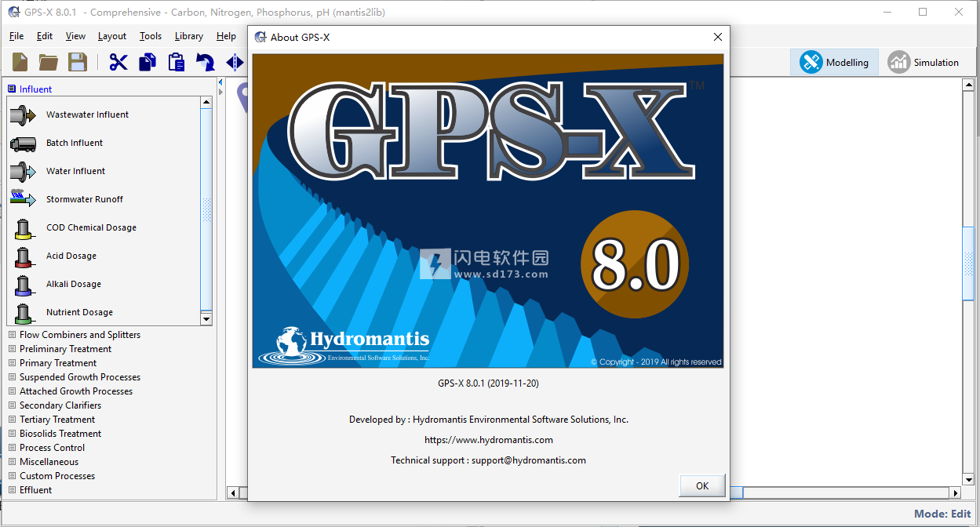The image size is (980, 527).
Task: Select the Water Influent object icon
Action: pyautogui.click(x=24, y=172)
